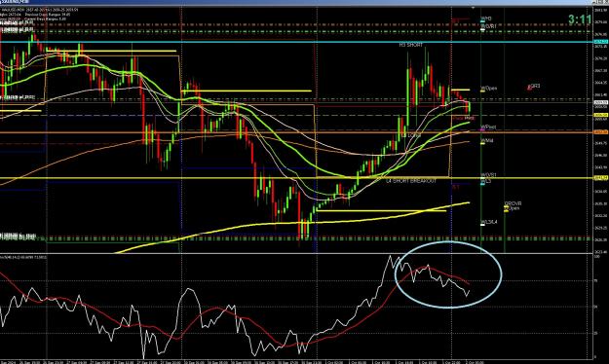
Task: Click the 75 level on oscillator scale
Action: 596,280
